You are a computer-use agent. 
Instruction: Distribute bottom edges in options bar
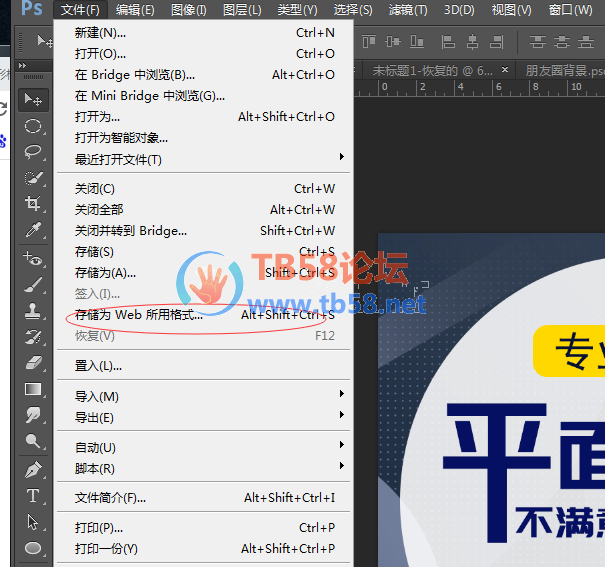point(586,42)
